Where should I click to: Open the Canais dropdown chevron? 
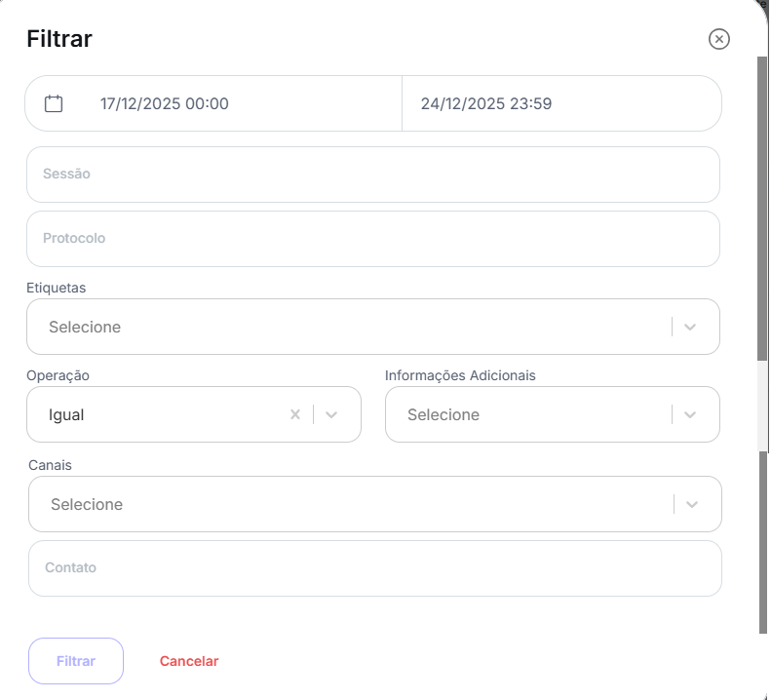[x=692, y=504]
